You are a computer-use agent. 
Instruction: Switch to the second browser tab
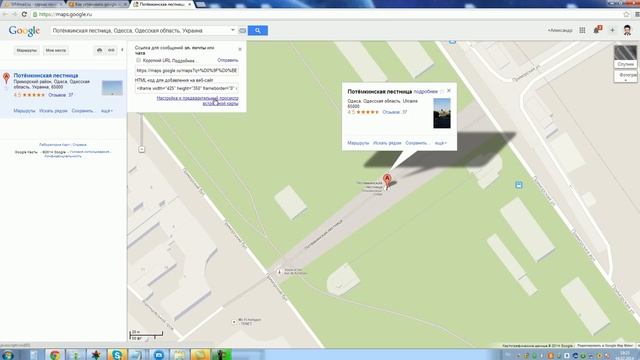[x=97, y=4]
